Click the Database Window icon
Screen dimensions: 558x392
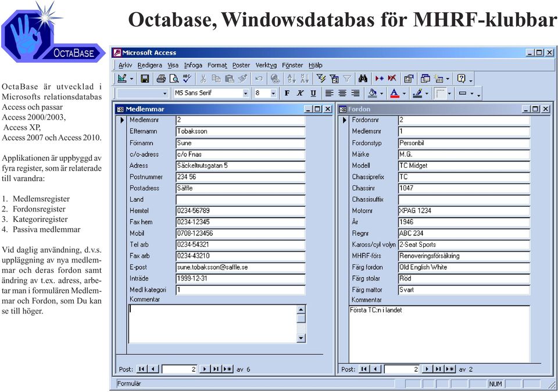tap(425, 78)
